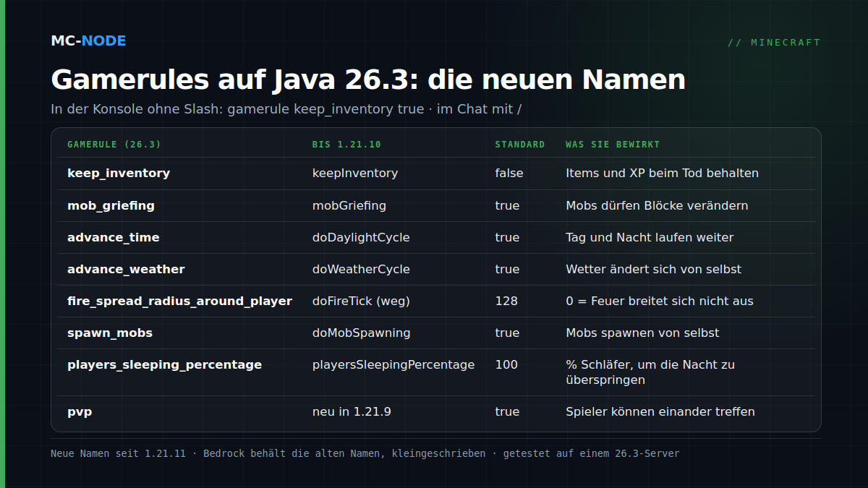The image size is (868, 488).
Task: Click the WAS SIE BEWIRKT column header
Action: (x=613, y=145)
